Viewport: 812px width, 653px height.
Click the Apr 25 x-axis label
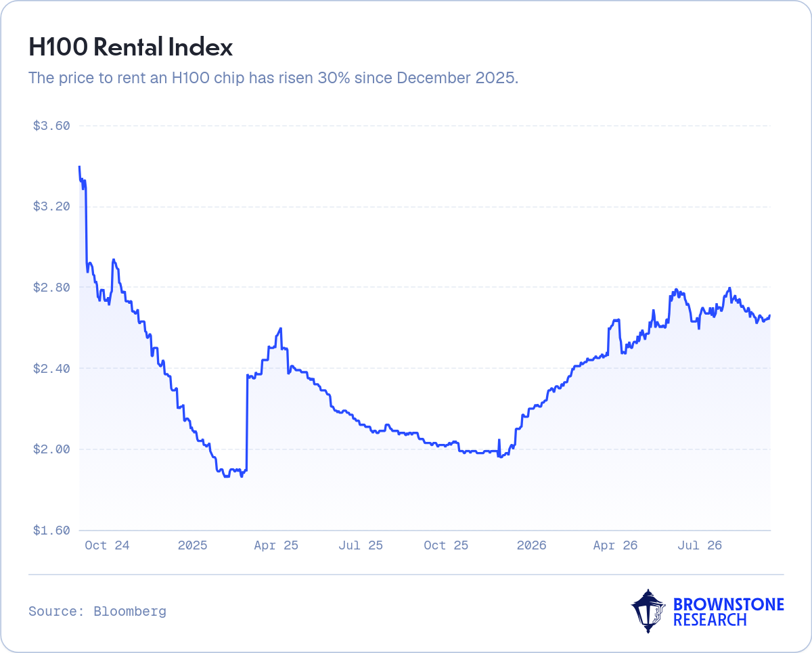point(276,545)
